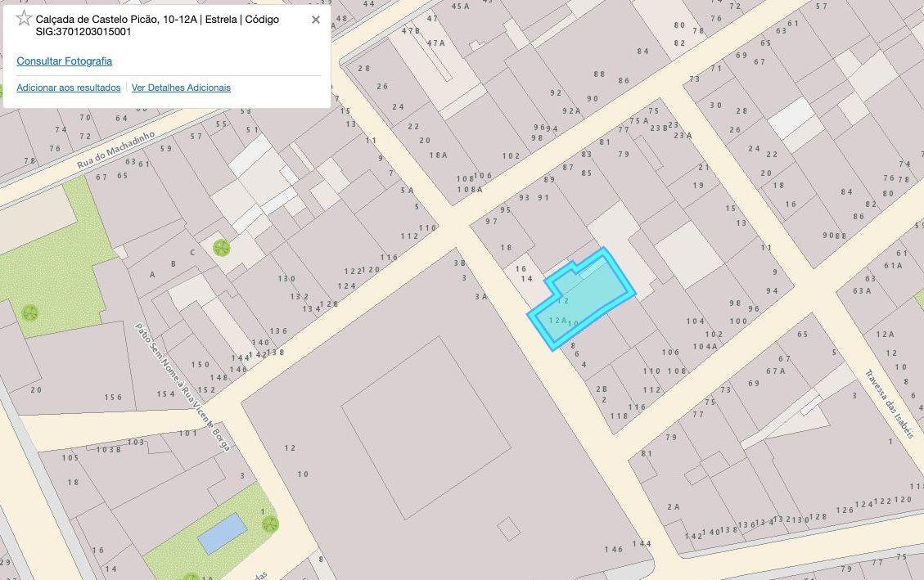
Task: Select the large inner square courtyard building
Action: (x=426, y=428)
